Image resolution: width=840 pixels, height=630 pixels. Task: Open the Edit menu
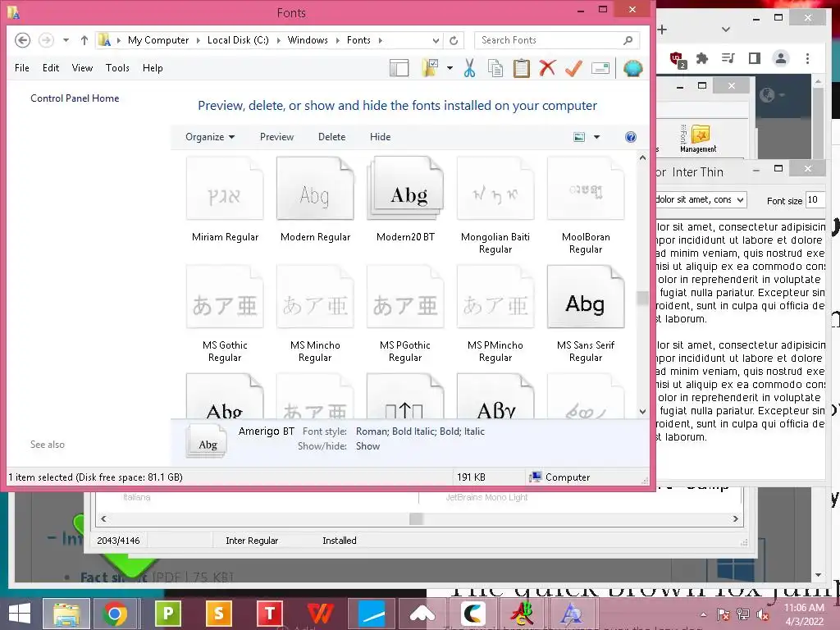[x=51, y=68]
